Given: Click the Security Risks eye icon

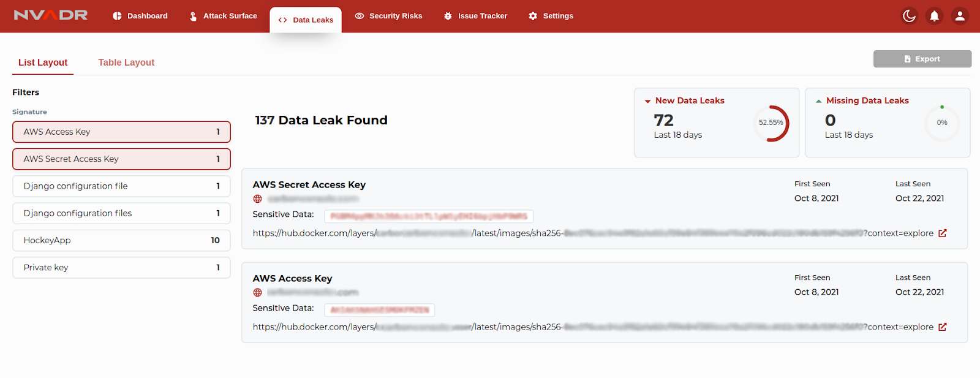Looking at the screenshot, I should (x=360, y=16).
